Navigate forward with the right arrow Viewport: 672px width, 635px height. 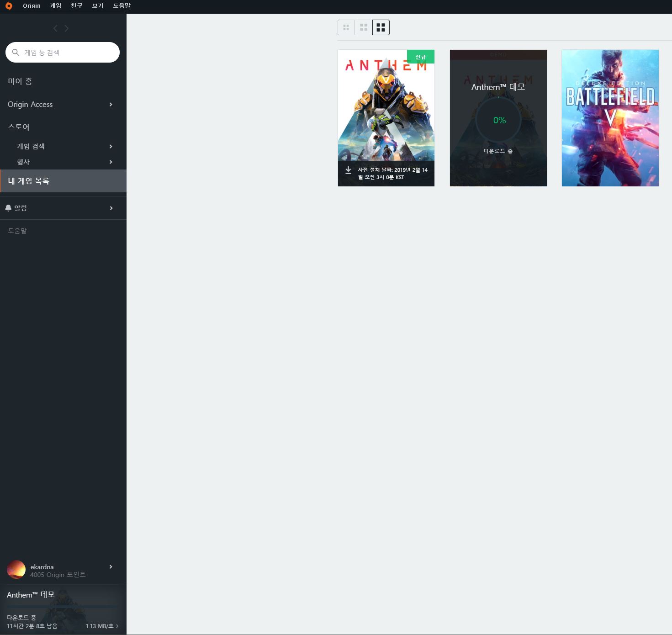pyautogui.click(x=67, y=28)
